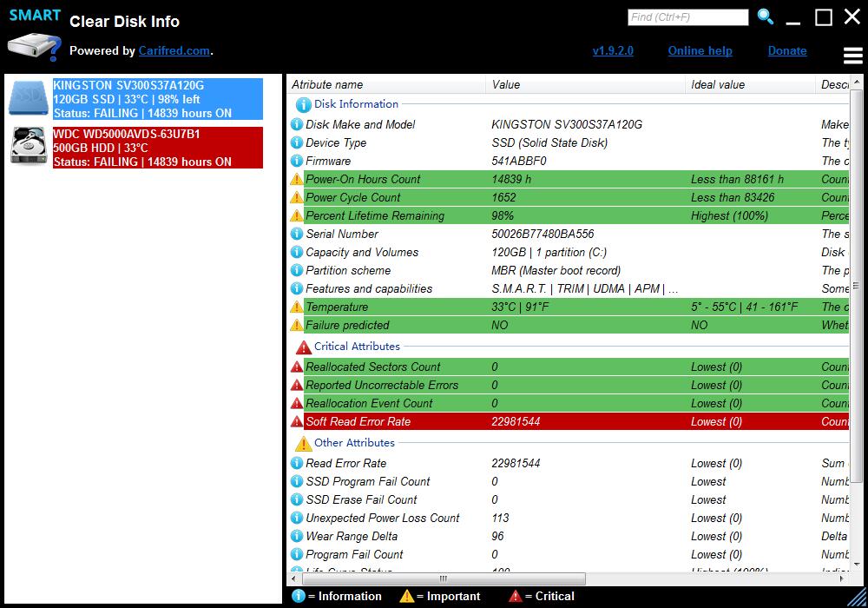
Task: Click the horizontal scrollbar thumb
Action: 443,578
